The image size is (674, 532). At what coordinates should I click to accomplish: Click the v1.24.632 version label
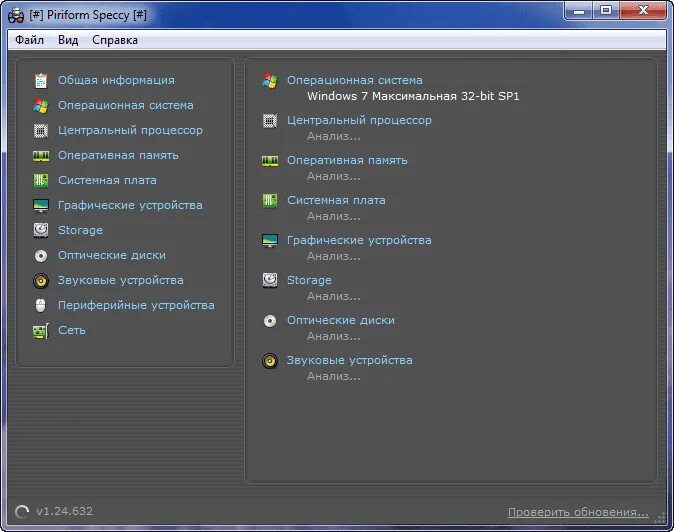coord(64,511)
